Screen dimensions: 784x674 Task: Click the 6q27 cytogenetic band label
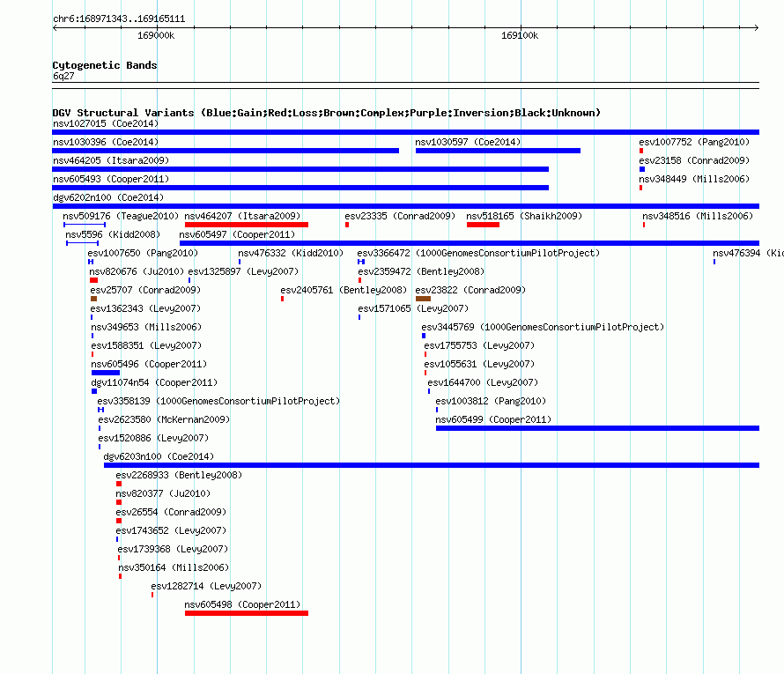click(x=63, y=76)
